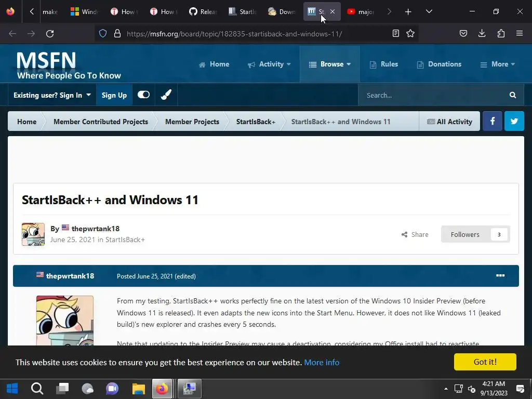Open thepwrtank18 name in post header

(x=70, y=276)
